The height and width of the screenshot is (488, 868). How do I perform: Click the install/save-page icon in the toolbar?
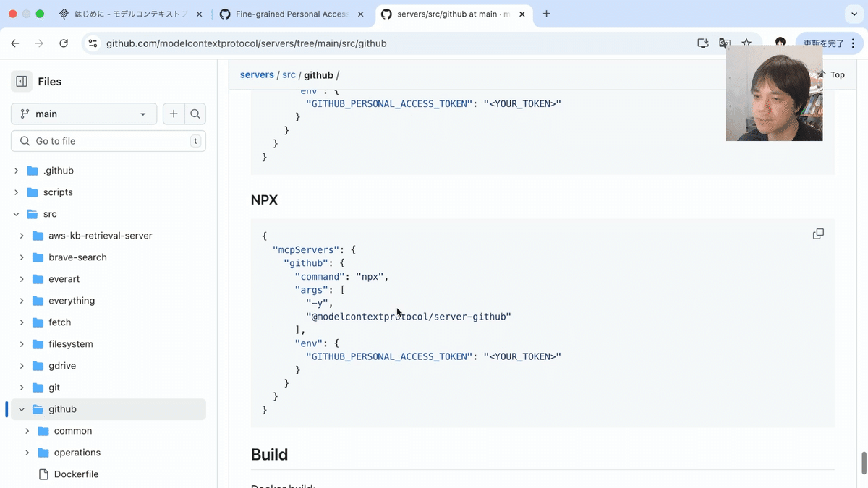coord(702,43)
